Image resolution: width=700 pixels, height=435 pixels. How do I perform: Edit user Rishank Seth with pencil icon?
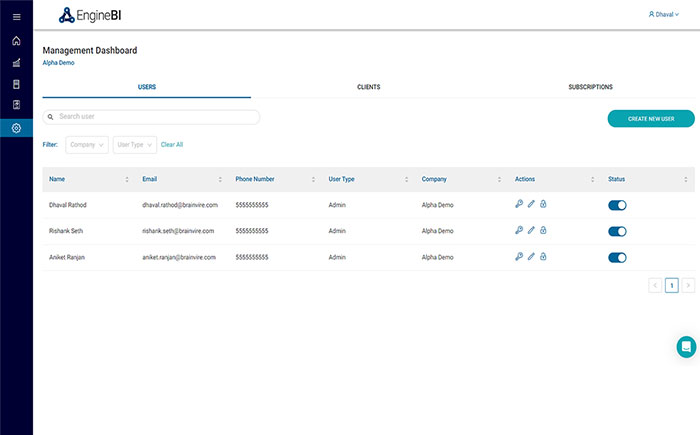(531, 230)
